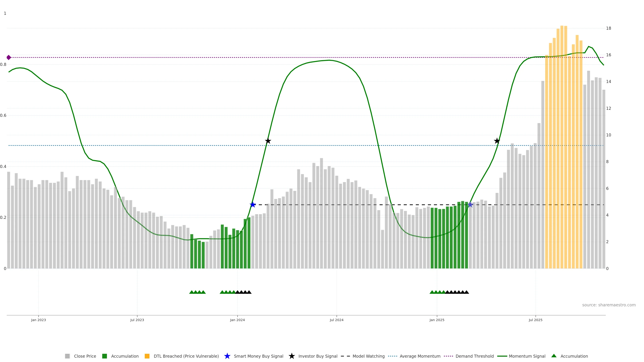644x362 pixels.
Task: Click blue star icon in legend
Action: point(227,356)
